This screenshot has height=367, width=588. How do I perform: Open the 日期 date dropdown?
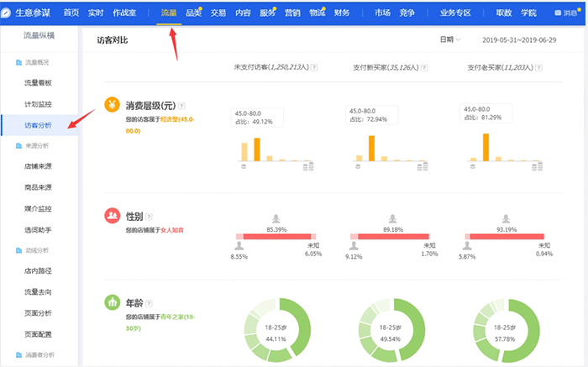tap(449, 40)
